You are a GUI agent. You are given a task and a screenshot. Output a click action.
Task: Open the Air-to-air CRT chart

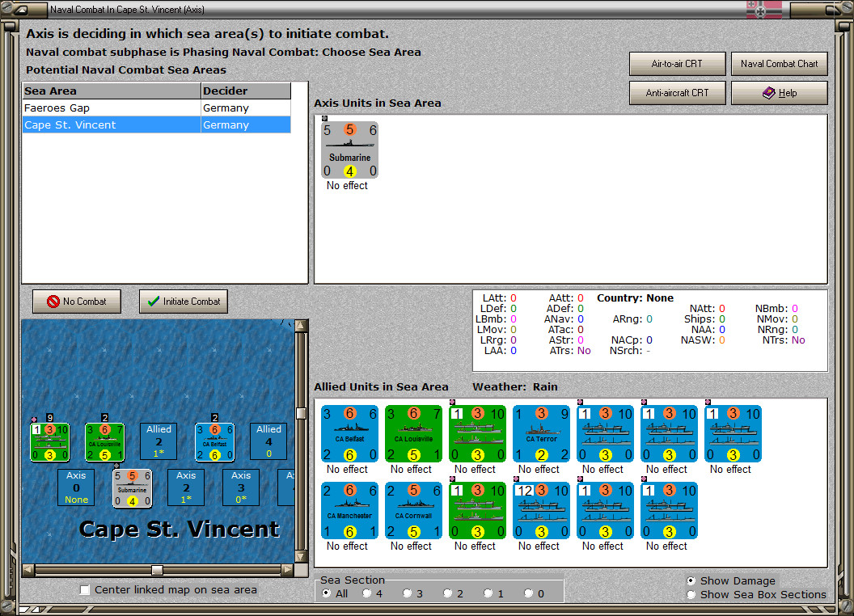(677, 64)
